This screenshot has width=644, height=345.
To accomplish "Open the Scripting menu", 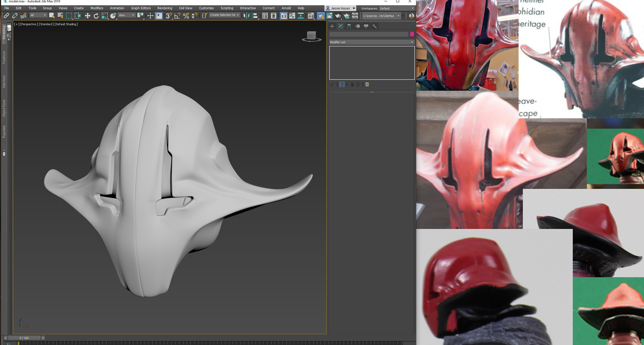I will pos(227,8).
